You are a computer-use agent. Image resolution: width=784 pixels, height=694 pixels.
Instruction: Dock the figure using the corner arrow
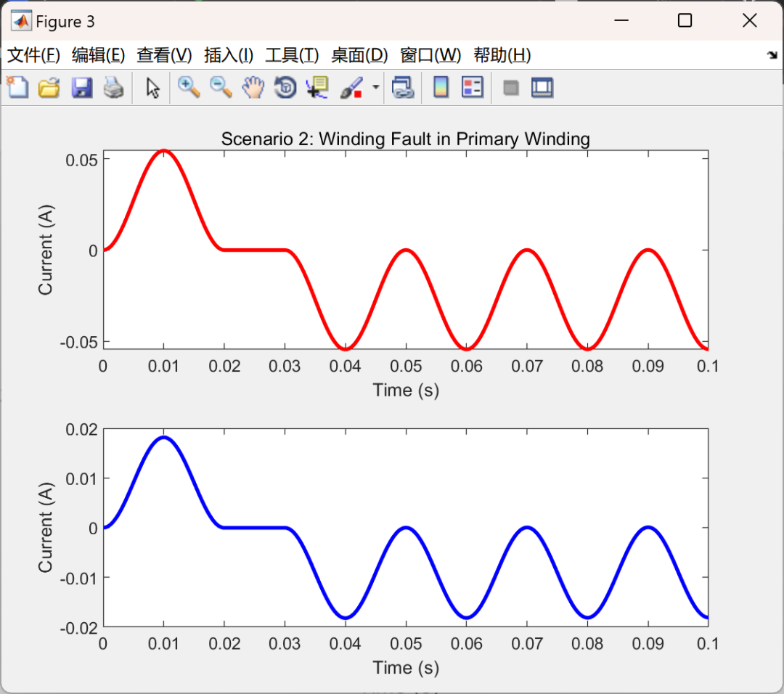772,55
